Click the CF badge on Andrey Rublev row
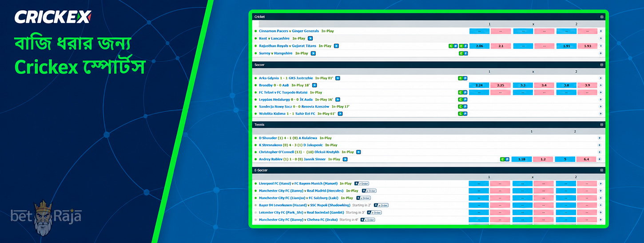 click(505, 159)
